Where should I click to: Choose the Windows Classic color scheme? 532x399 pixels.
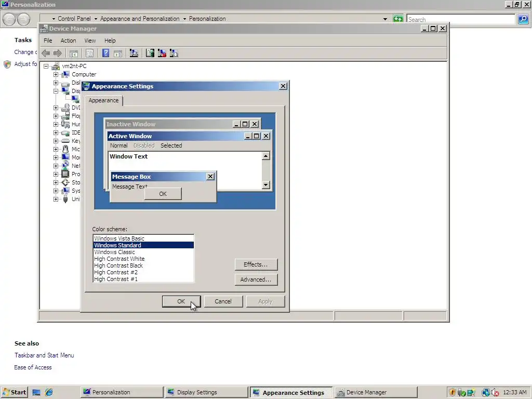143,252
